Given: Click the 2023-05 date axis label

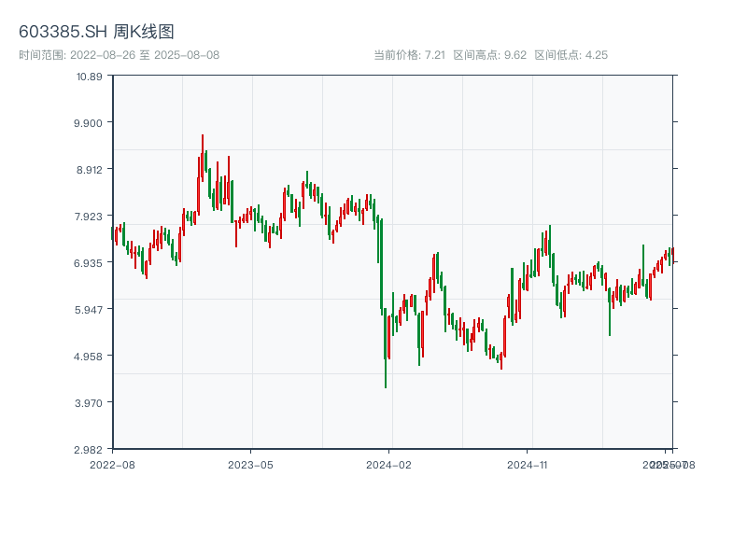Looking at the screenshot, I should point(250,464).
